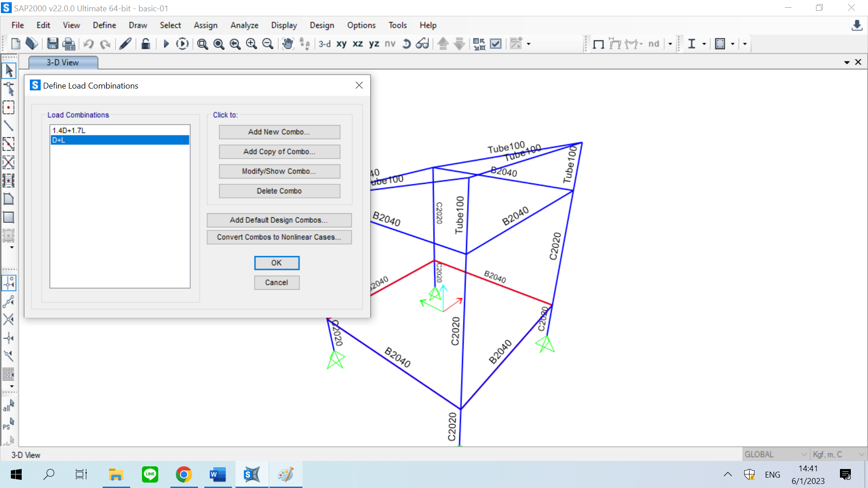Viewport: 868px width, 488px height.
Task: Select the draw frame tool in sidebar
Action: (9, 126)
